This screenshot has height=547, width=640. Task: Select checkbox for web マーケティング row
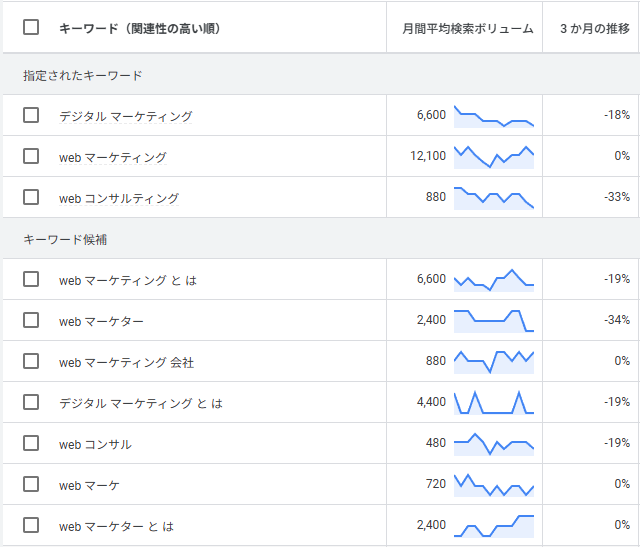tap(31, 156)
